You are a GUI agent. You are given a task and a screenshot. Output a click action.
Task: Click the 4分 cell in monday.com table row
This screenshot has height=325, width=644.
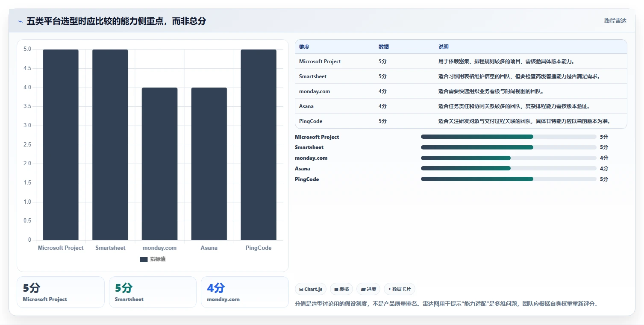(x=382, y=91)
